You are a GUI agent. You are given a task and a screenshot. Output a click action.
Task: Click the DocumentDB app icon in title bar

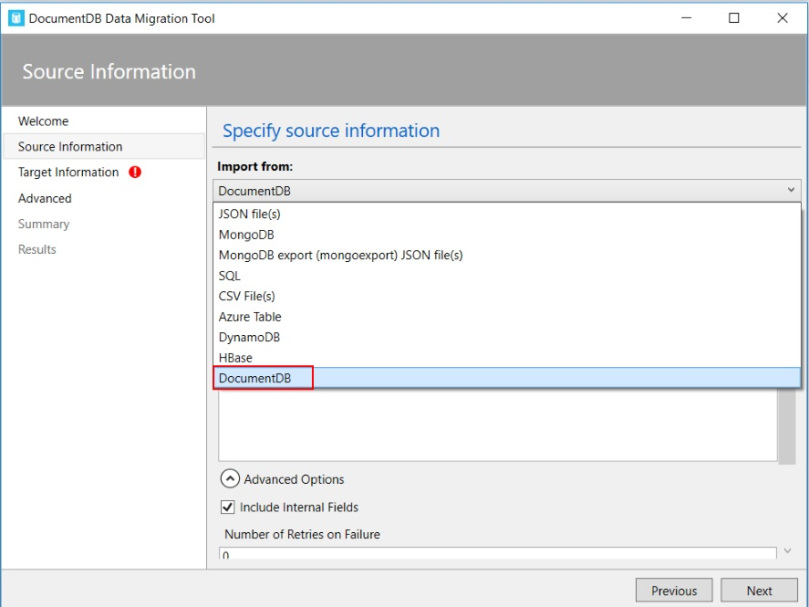tap(16, 18)
